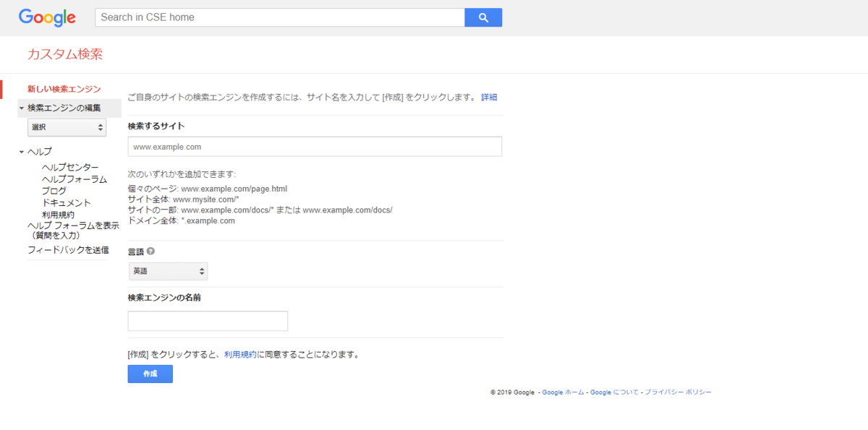Click the 次のいずれかを追加できます text
Viewport: 868px width, 430px height.
[x=182, y=174]
